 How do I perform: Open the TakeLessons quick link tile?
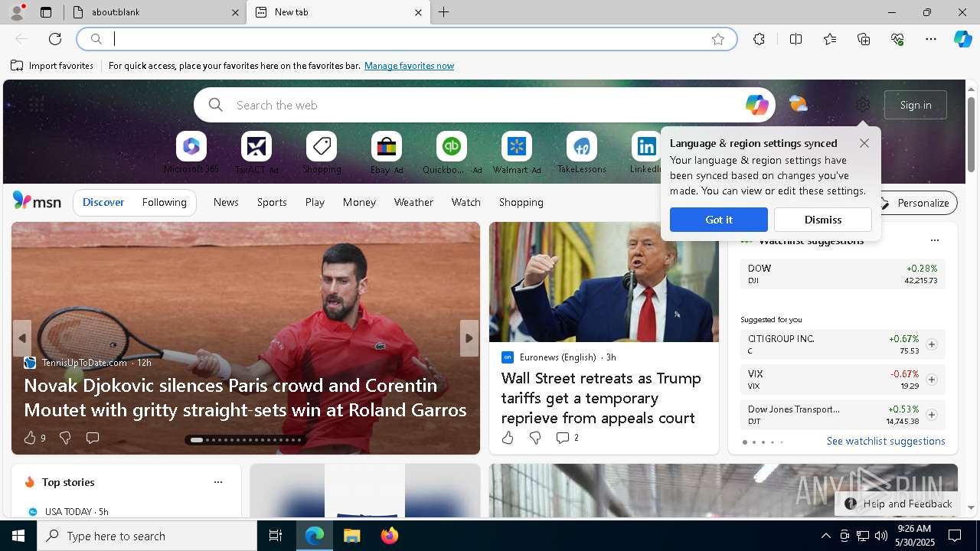tap(582, 152)
